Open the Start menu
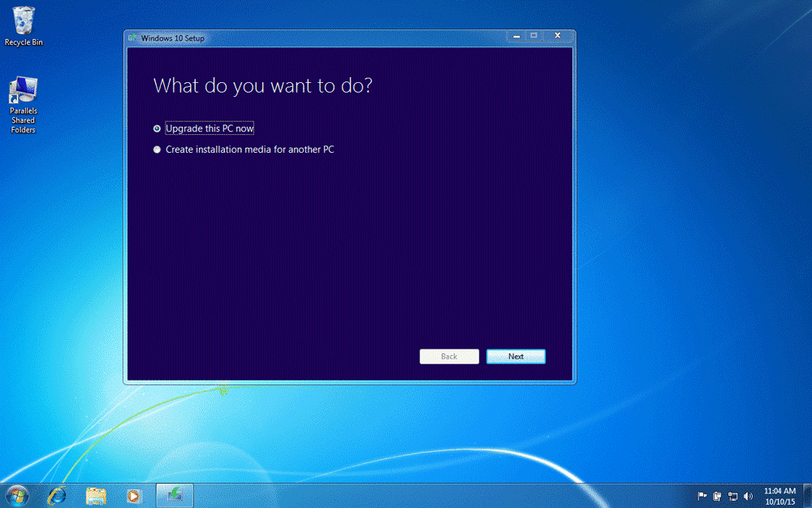812x508 pixels. (16, 496)
